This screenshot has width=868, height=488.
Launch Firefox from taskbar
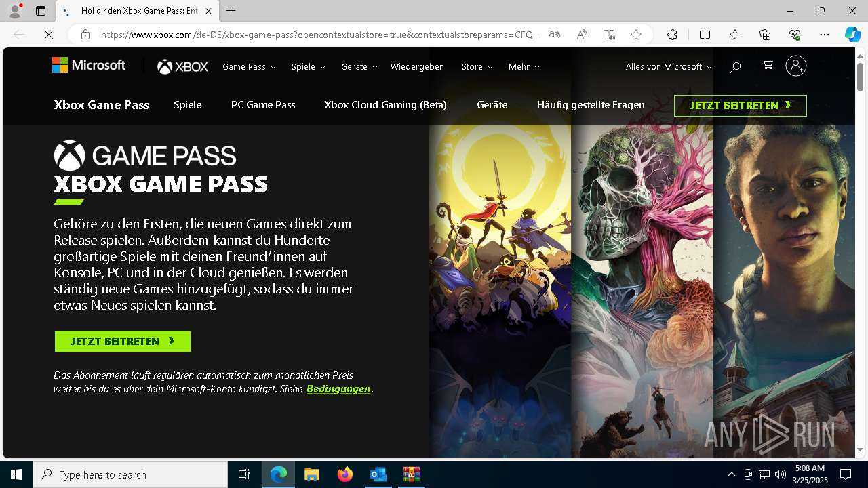coord(345,474)
